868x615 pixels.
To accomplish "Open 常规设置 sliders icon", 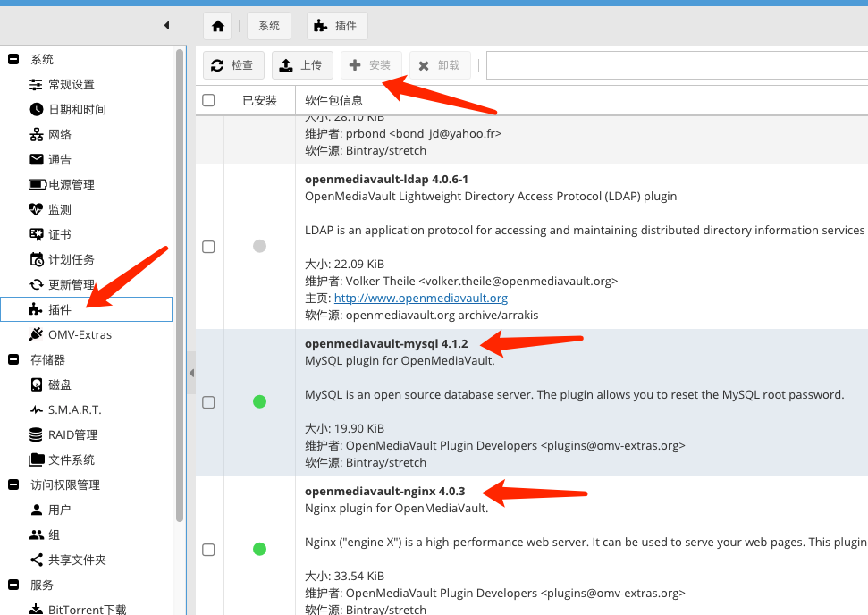I will click(36, 85).
